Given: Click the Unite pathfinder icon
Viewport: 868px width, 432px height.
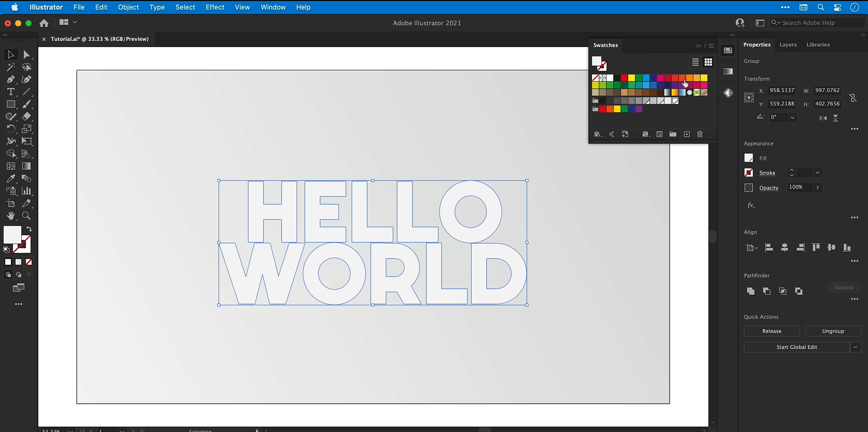Looking at the screenshot, I should 751,291.
